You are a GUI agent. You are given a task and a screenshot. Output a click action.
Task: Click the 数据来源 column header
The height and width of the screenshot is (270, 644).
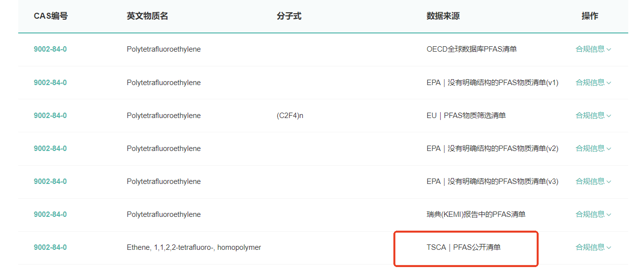pos(443,16)
